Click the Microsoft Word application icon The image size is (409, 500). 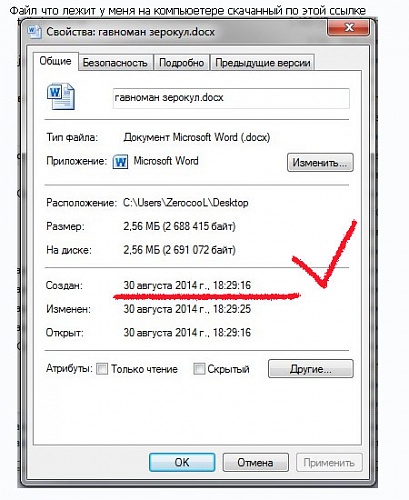120,162
